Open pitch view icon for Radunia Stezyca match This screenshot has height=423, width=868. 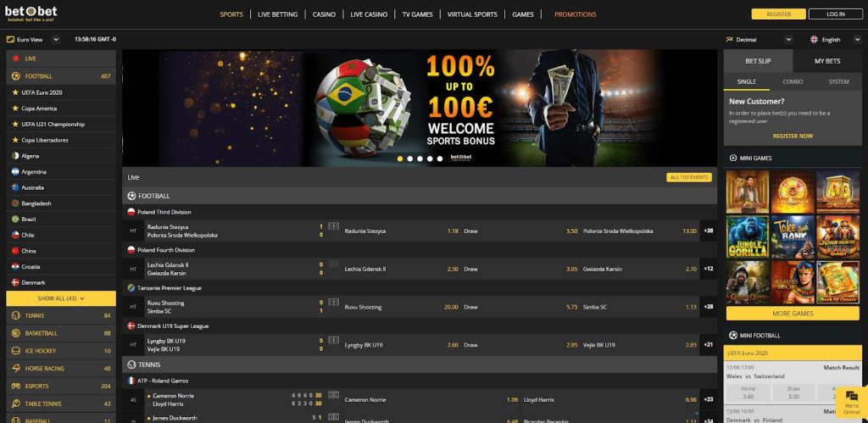click(x=333, y=226)
